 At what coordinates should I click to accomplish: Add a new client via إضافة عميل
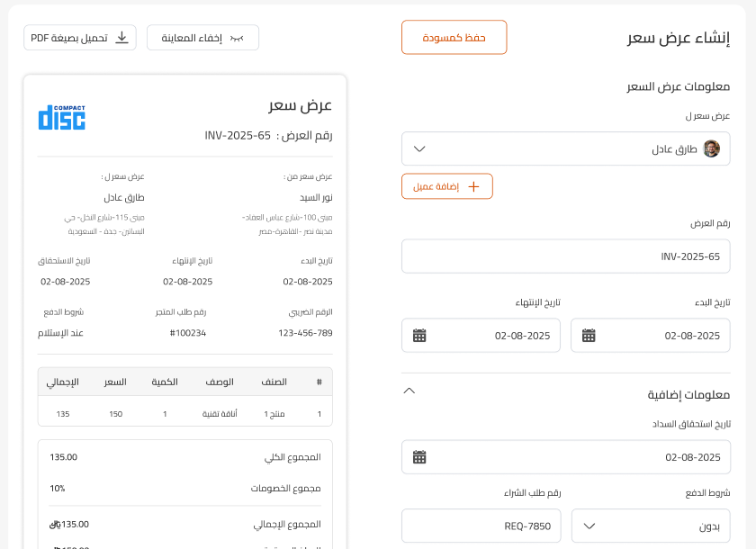[x=447, y=186]
